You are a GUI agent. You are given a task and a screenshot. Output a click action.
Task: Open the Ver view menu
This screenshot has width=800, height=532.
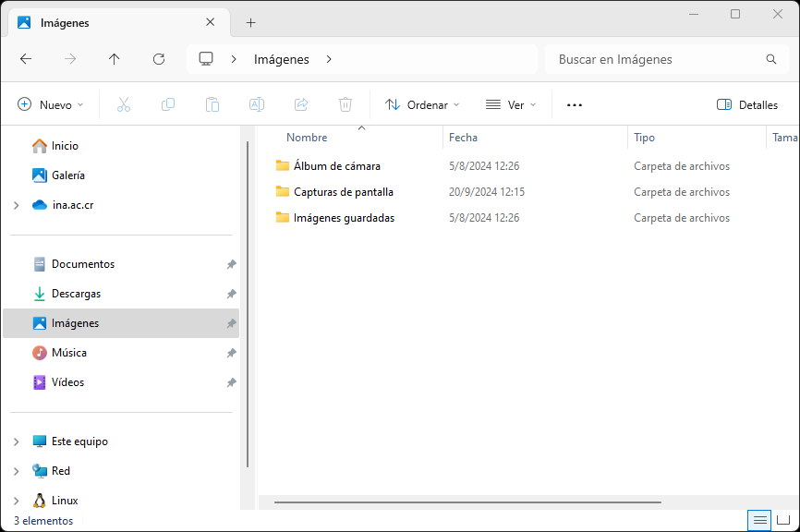coord(510,104)
